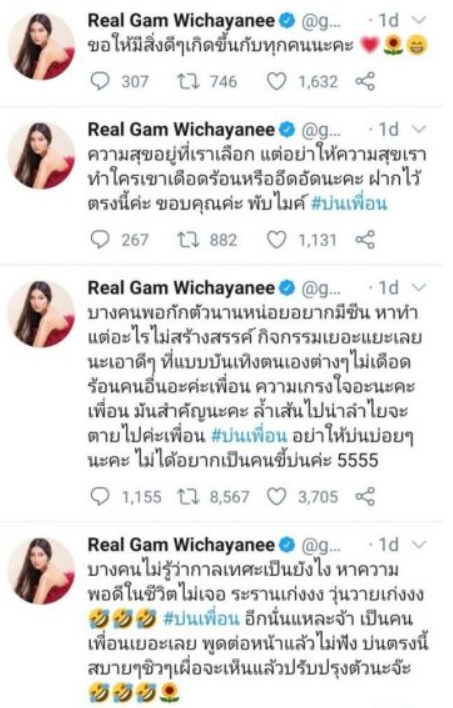Image resolution: width=453 pixels, height=708 pixels.
Task: Share the first tweet
Action: pos(365,81)
